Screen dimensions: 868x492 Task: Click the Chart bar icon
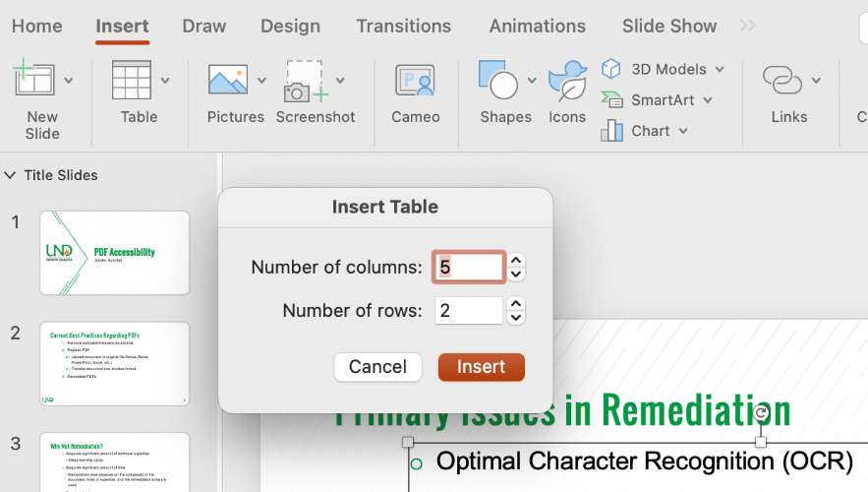611,131
